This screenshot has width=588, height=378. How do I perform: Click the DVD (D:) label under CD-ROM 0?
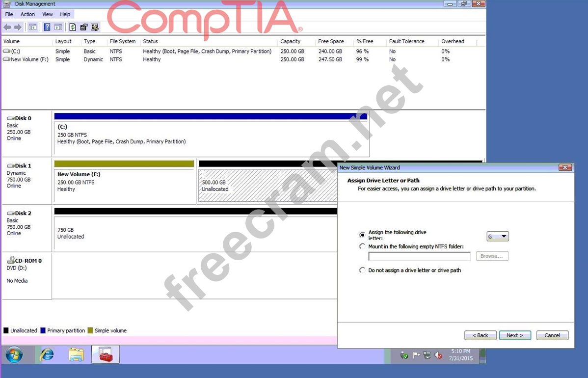[17, 268]
